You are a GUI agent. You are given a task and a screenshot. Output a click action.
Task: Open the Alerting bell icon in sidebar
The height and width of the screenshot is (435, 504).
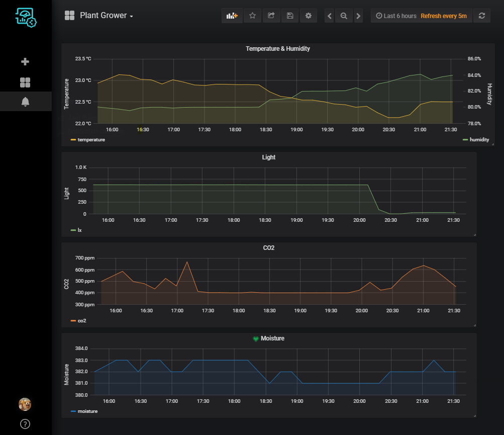25,102
